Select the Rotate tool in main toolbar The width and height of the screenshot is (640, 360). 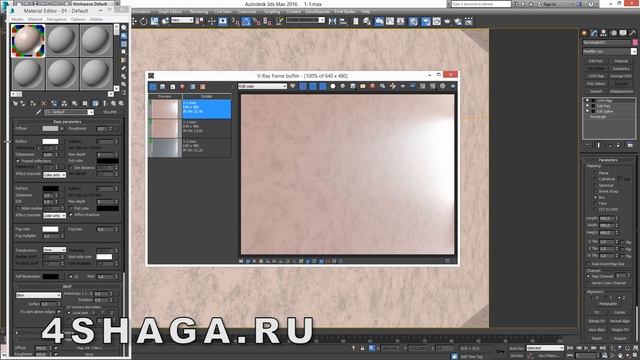(144, 21)
